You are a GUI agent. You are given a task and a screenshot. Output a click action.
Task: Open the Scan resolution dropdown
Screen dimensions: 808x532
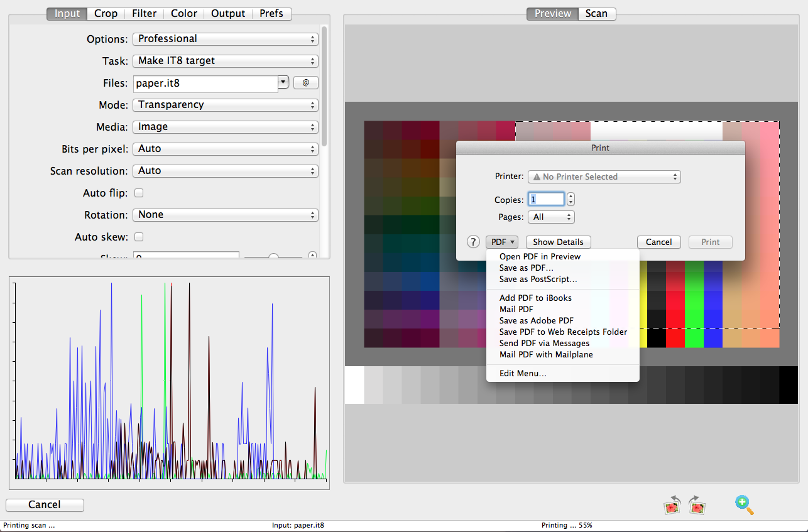point(226,171)
